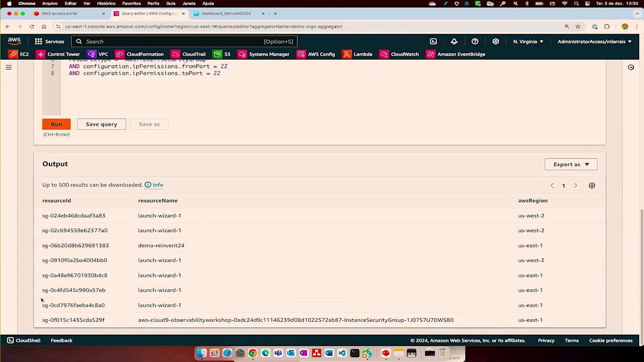Screen dimensions: 644x362
Task: Click awsRegion column header
Action: (x=533, y=201)
